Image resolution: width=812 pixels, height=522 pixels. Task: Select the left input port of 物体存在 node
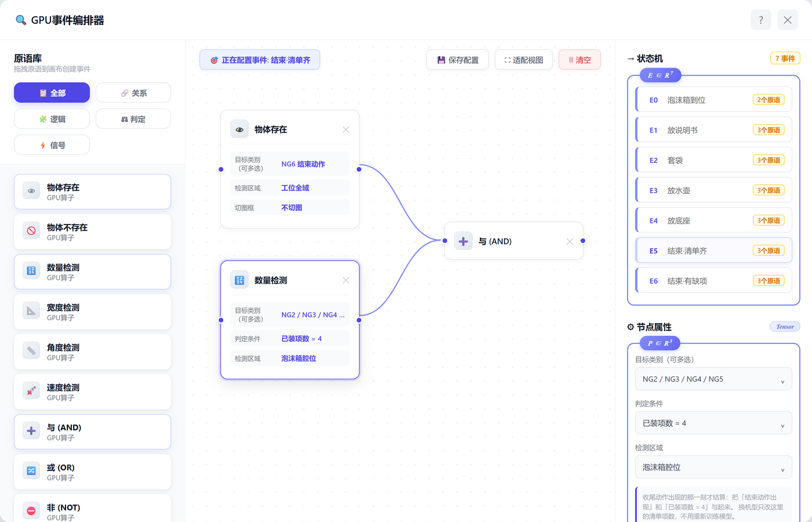221,169
